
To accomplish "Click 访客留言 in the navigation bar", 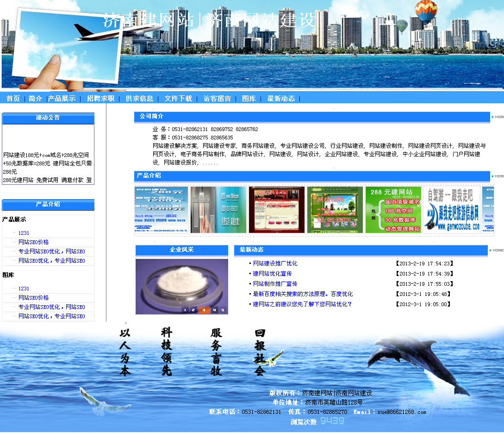I will point(217,99).
